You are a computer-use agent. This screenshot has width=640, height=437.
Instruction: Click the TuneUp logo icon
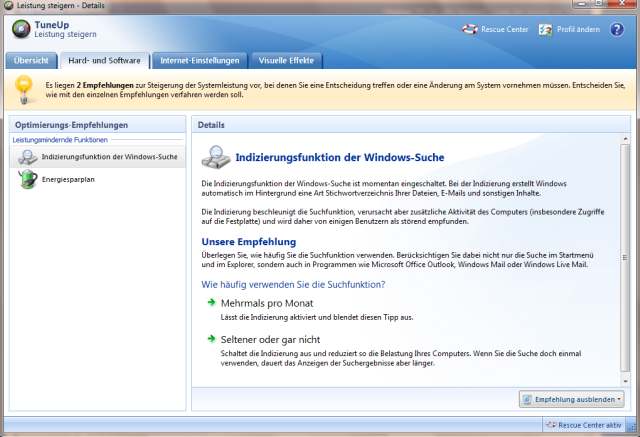click(21, 29)
